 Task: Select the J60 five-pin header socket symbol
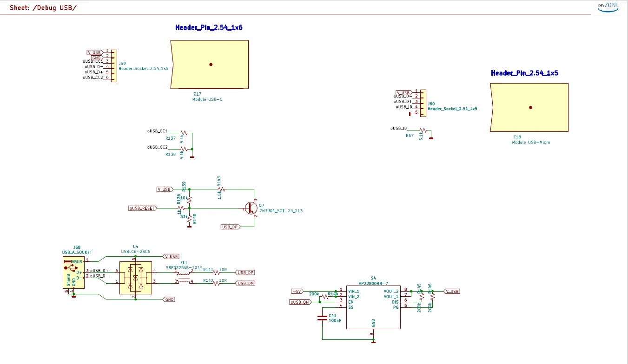(423, 103)
